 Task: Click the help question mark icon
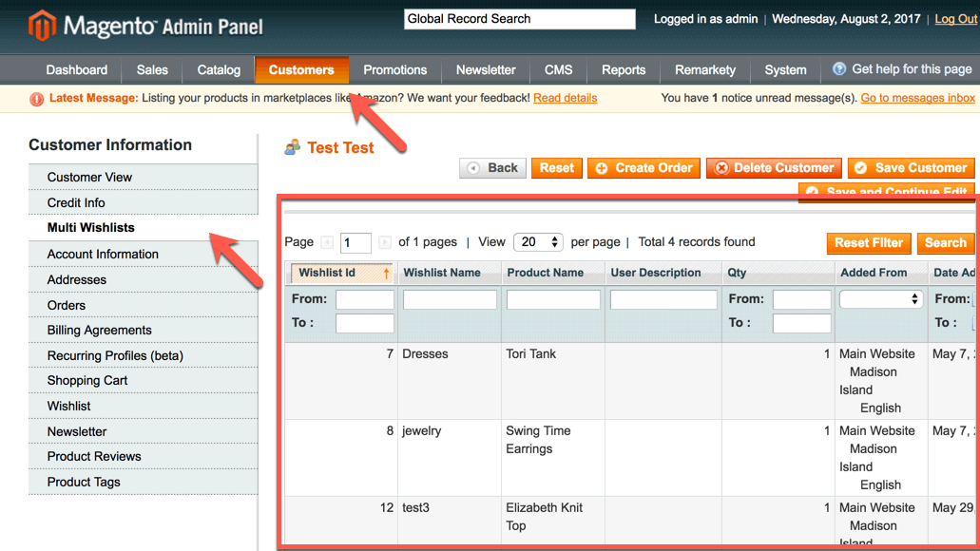839,69
